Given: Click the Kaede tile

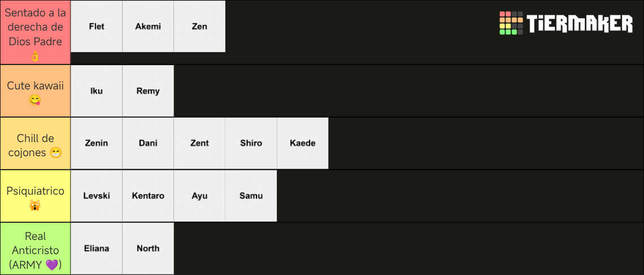Looking at the screenshot, I should (x=303, y=143).
